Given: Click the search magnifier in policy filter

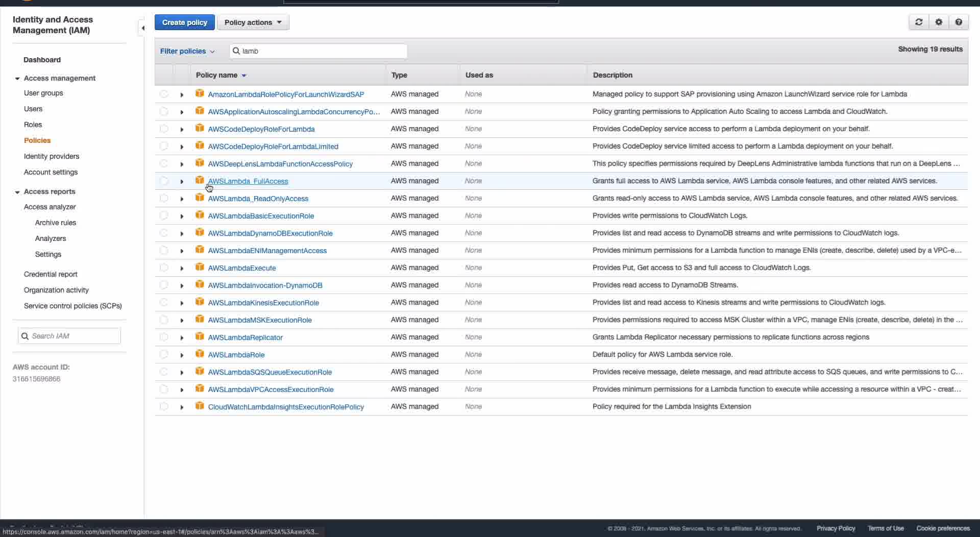Looking at the screenshot, I should [x=236, y=51].
